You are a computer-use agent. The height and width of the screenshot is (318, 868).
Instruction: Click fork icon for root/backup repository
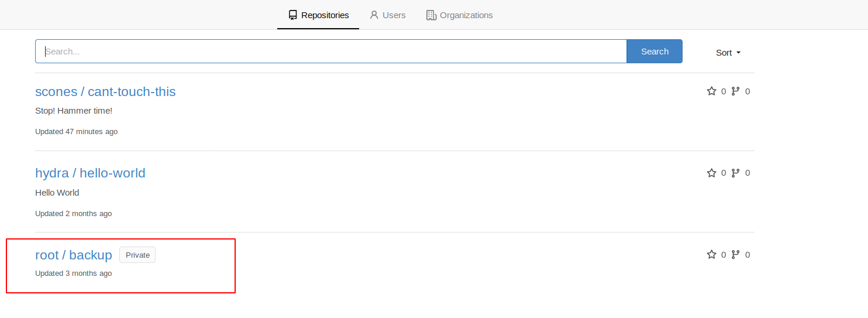tap(735, 254)
